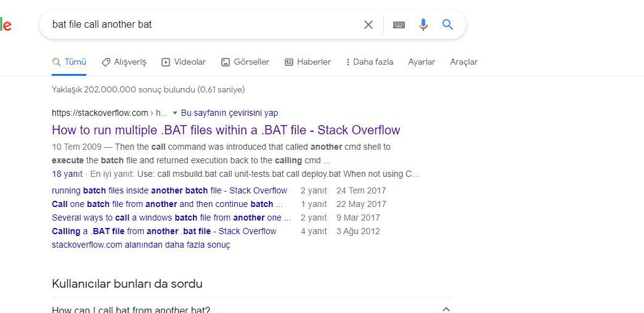Open 'Calling a .BAT file from another' link

click(165, 231)
